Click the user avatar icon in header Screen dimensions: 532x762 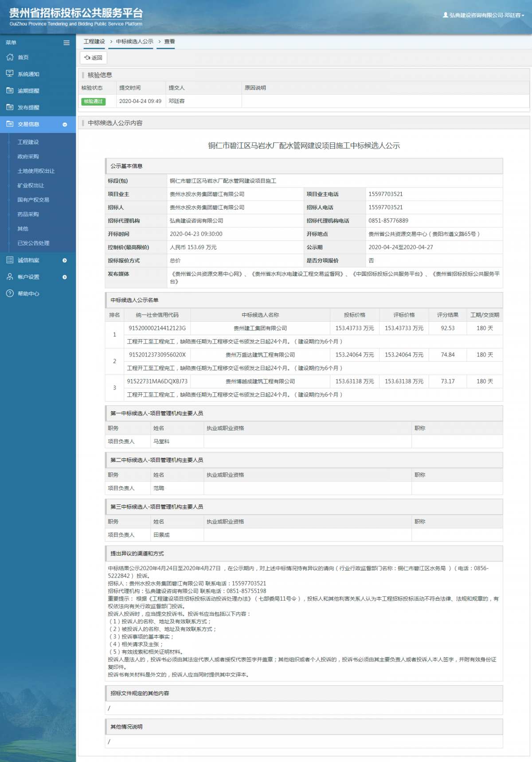point(445,15)
